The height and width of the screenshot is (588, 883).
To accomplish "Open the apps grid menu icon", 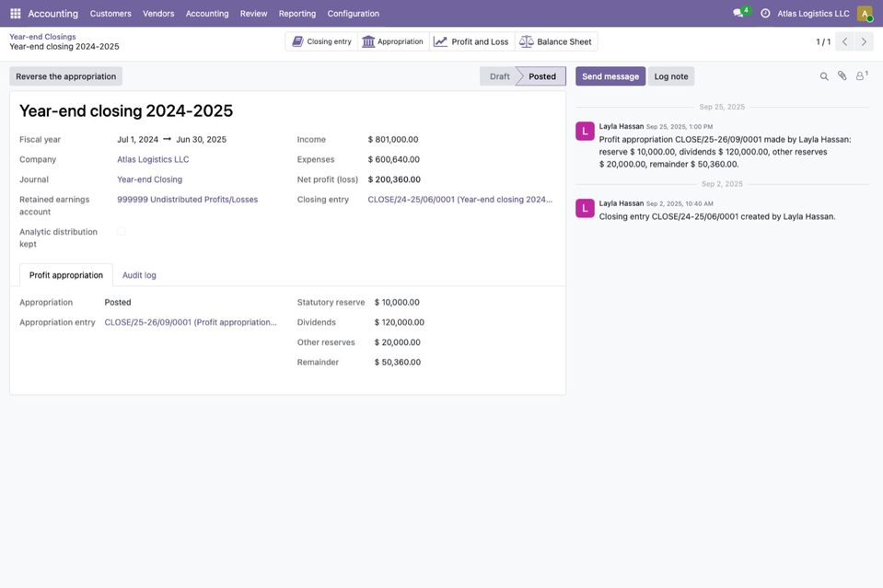I will tap(16, 14).
